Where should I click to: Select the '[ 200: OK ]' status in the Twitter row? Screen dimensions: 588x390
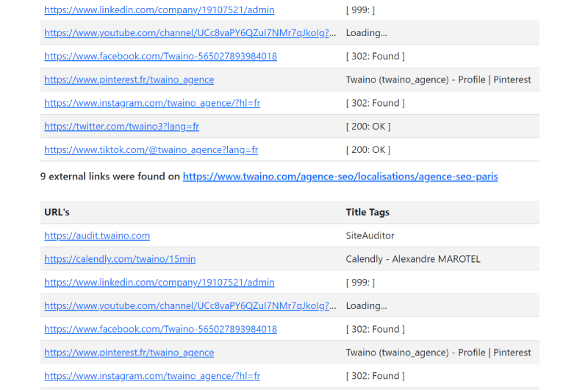tap(368, 127)
